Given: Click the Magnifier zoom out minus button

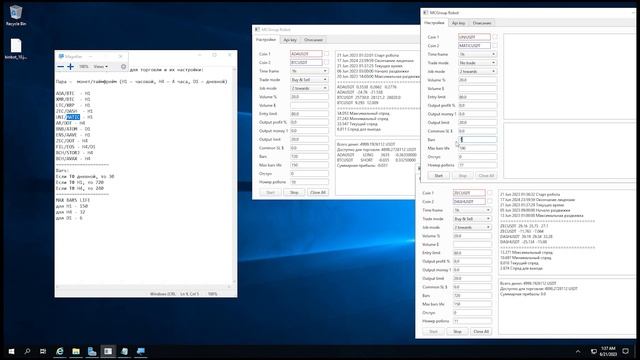Looking at the screenshot, I should tap(60, 67).
